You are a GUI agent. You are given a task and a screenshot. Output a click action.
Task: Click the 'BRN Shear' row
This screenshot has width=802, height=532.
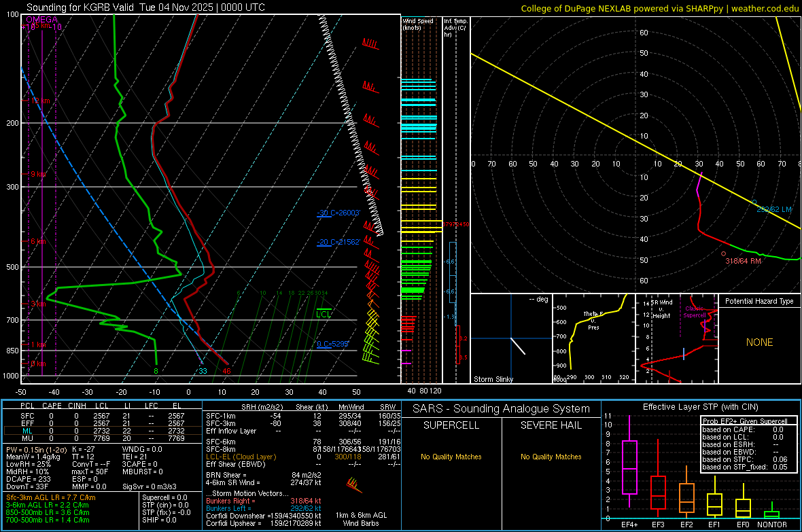point(264,475)
